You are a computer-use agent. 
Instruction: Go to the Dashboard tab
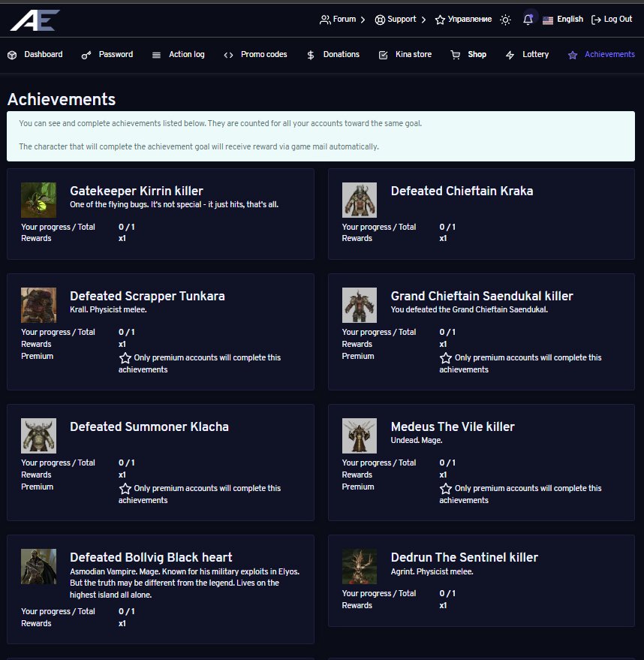(35, 55)
